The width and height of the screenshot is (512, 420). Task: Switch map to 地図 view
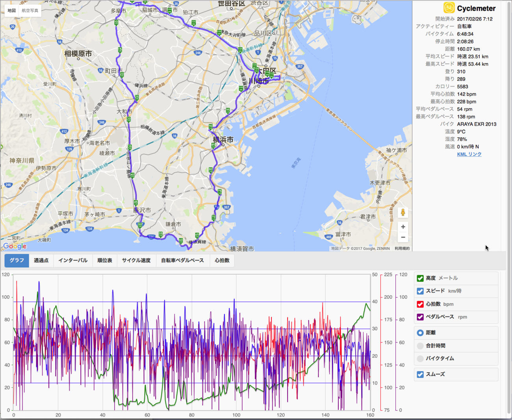11,11
